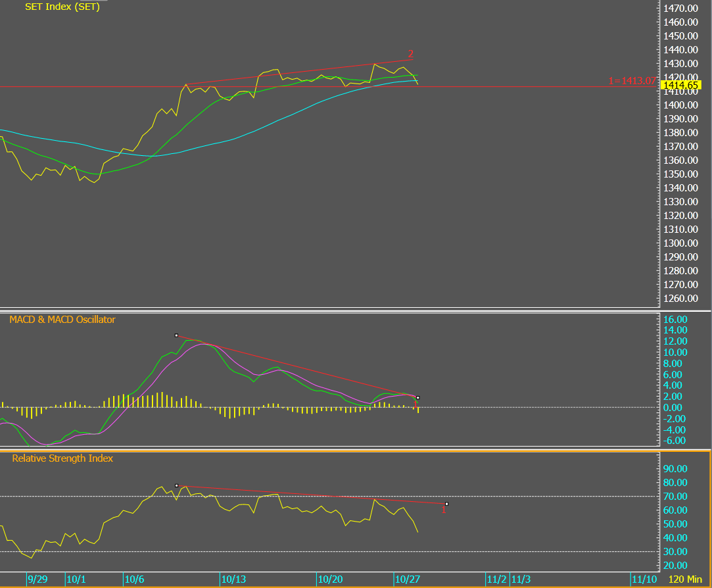Click the 10/6 date on time axis
Viewport: 712px width, 588px height.
point(134,579)
